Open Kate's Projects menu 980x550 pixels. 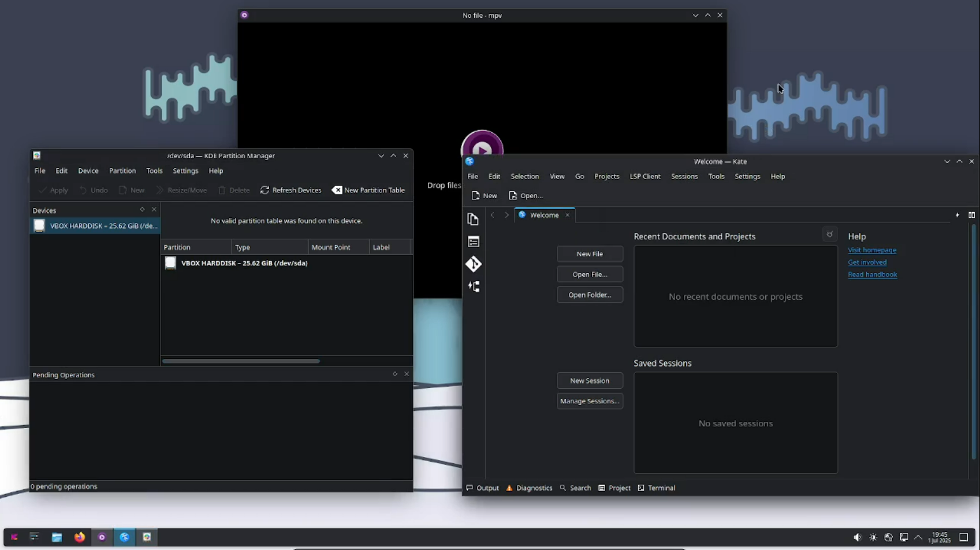pos(606,177)
